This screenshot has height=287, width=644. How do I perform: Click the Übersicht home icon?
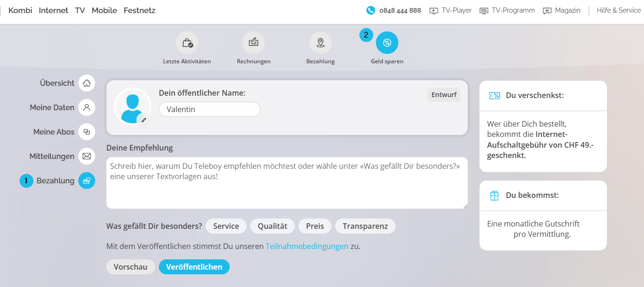[x=87, y=83]
